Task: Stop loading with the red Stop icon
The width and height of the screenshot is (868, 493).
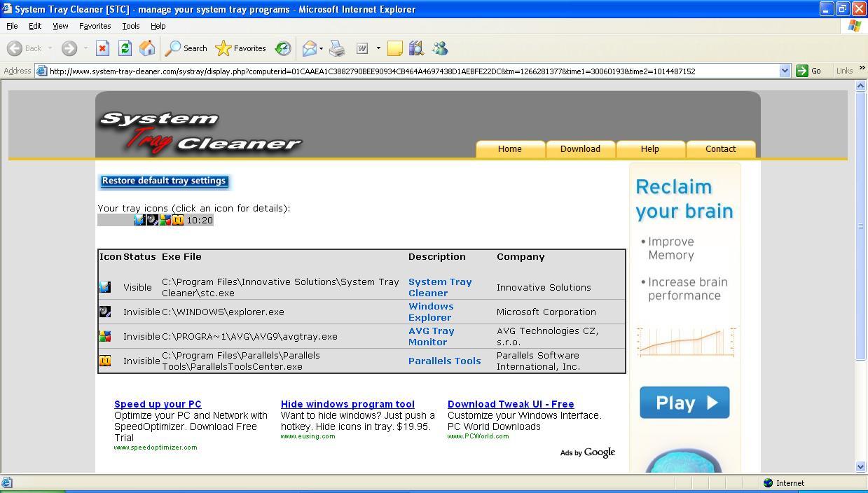Action: (103, 48)
